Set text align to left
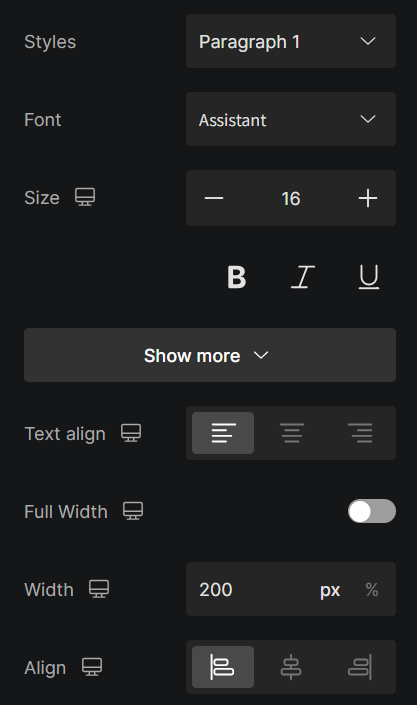Image resolution: width=417 pixels, height=705 pixels. pyautogui.click(x=223, y=433)
